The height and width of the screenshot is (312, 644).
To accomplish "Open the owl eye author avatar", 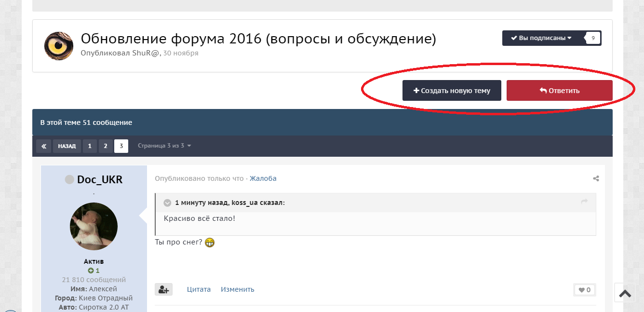I will [x=59, y=46].
